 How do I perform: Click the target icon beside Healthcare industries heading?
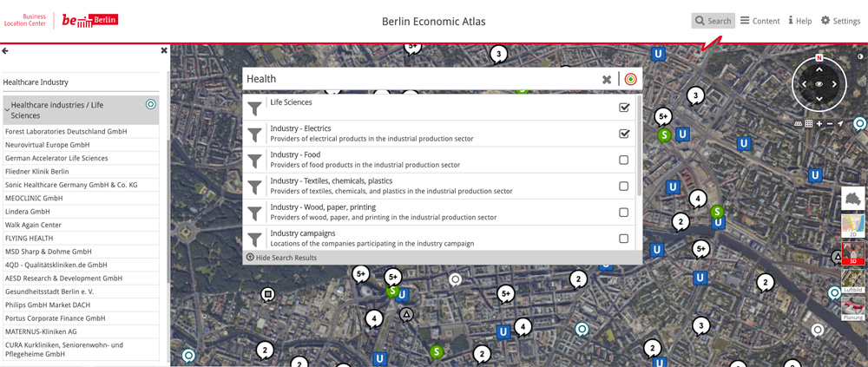coord(150,104)
